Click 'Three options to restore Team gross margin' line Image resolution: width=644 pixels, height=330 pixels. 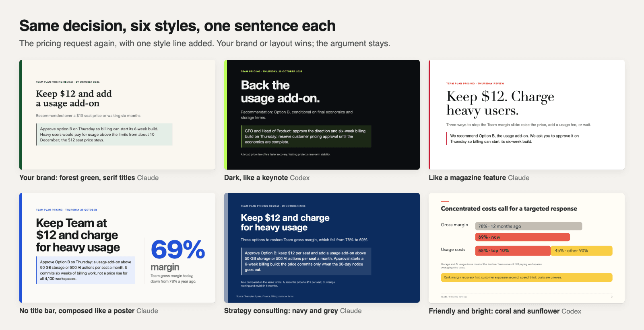point(304,240)
